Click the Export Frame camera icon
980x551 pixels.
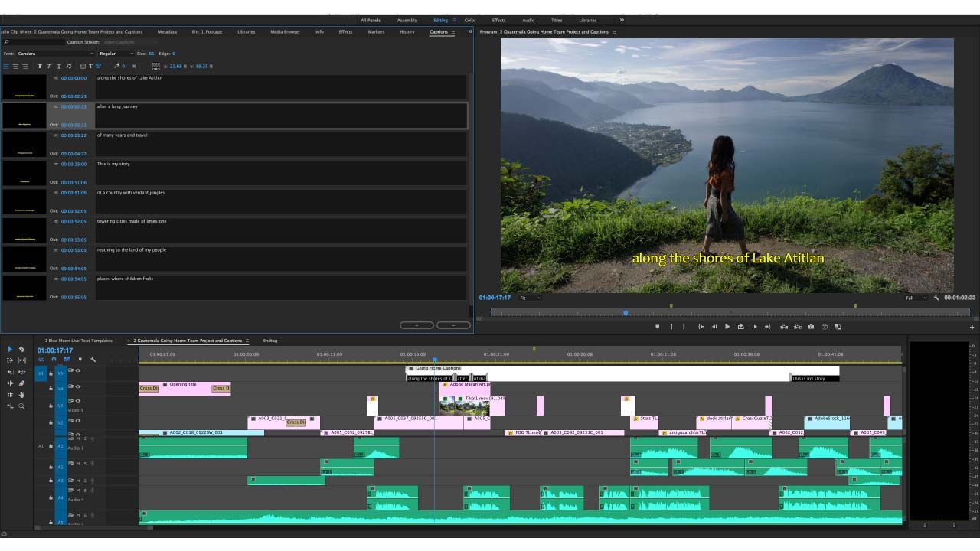click(810, 327)
